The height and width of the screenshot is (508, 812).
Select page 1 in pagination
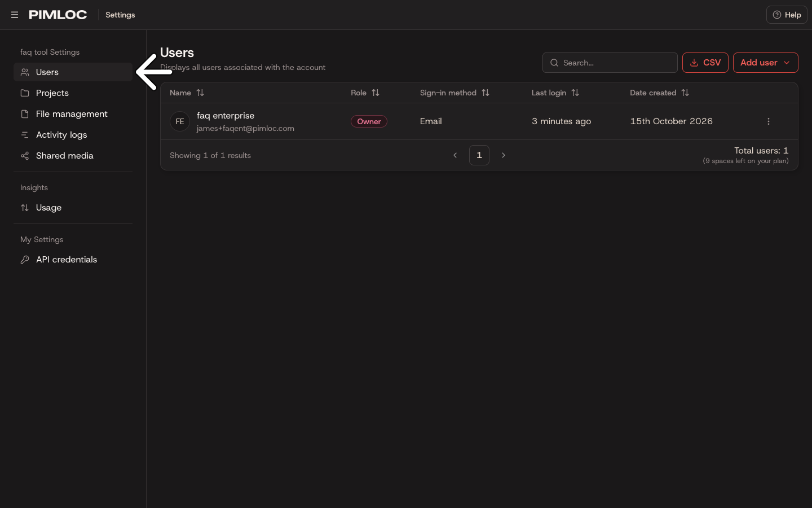click(x=479, y=155)
